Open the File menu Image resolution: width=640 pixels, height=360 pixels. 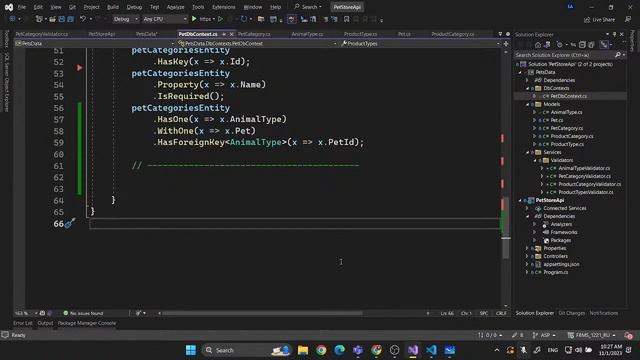22,7
